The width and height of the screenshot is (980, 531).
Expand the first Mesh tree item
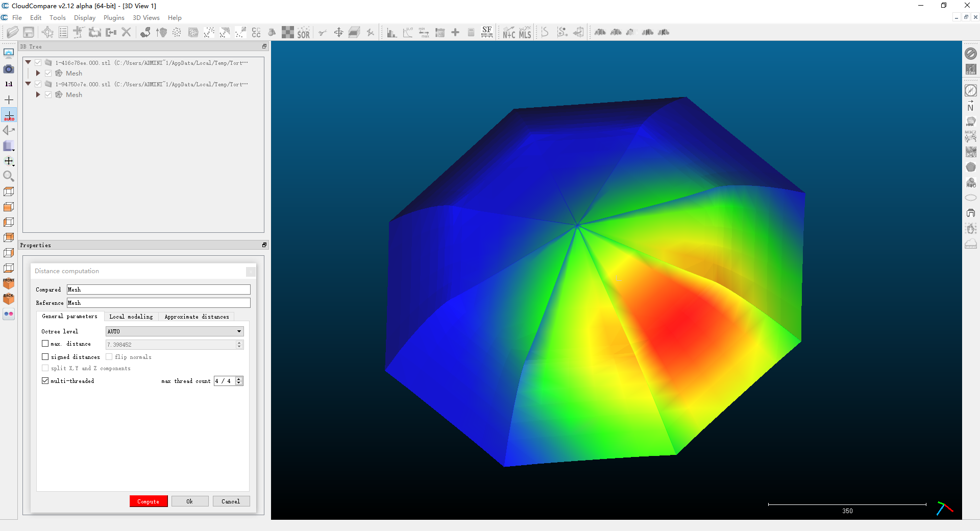pyautogui.click(x=38, y=74)
